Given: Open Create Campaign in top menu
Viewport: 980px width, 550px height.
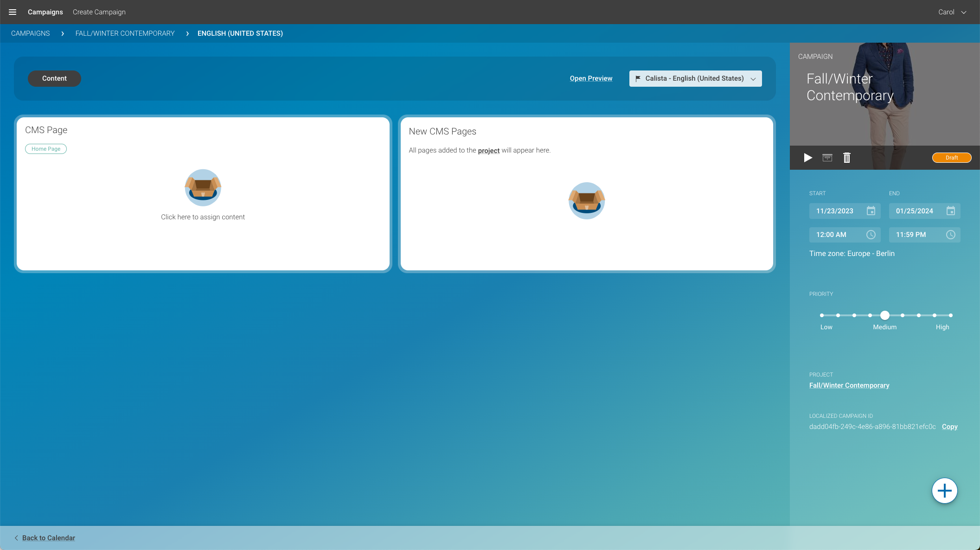Looking at the screenshot, I should 99,12.
